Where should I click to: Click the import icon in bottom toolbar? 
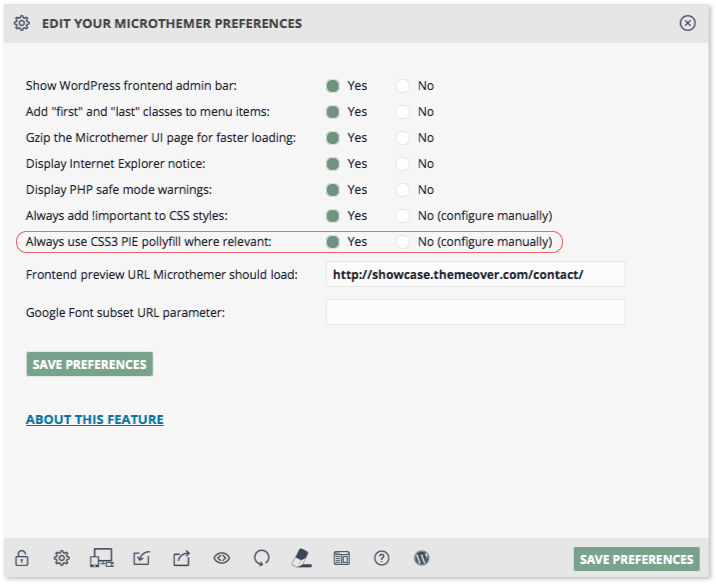142,558
